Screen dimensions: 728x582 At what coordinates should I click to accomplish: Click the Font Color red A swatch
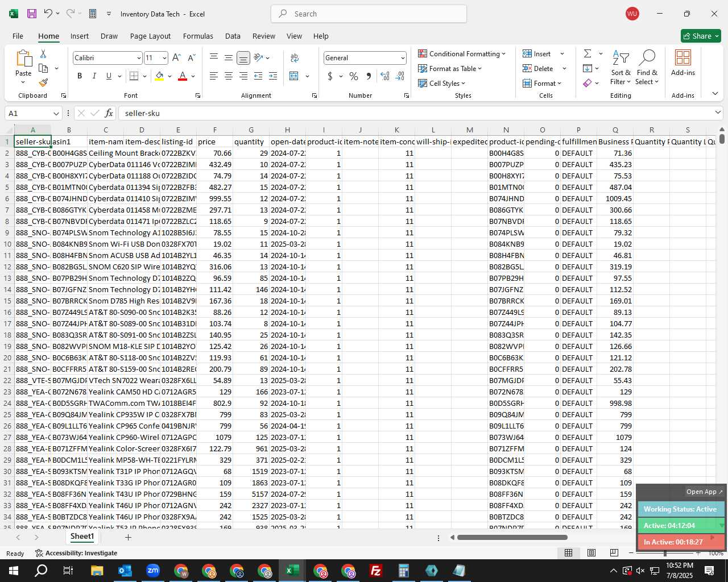coord(183,76)
